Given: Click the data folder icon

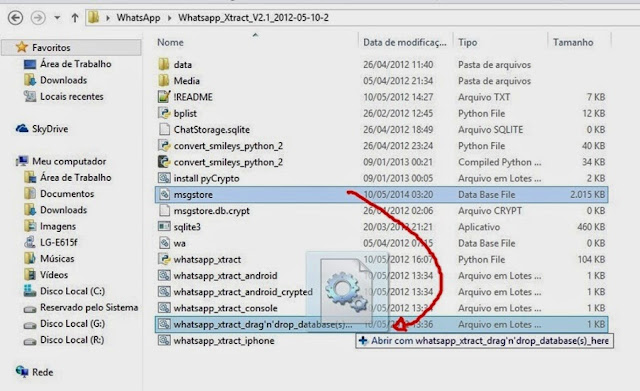Looking at the screenshot, I should pos(164,64).
